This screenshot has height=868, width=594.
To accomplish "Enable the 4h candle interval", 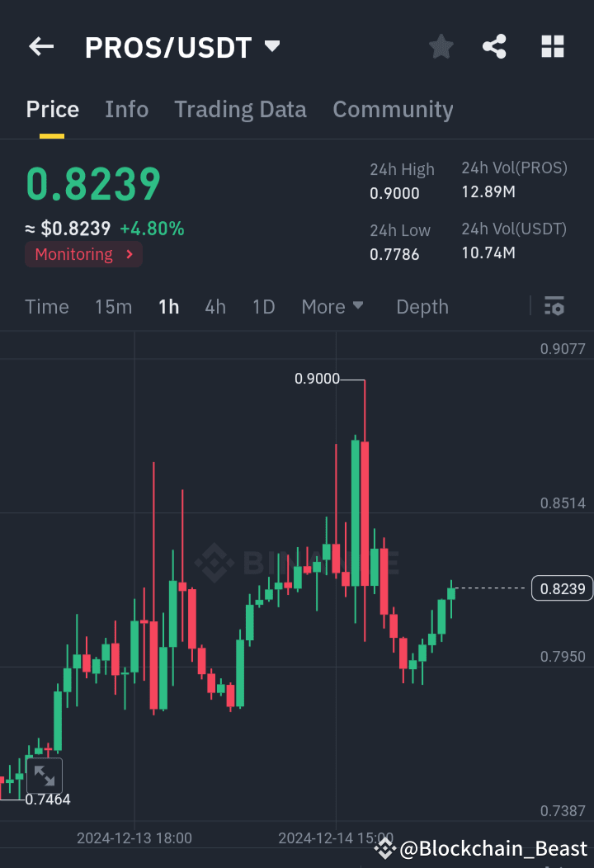I will pos(215,306).
